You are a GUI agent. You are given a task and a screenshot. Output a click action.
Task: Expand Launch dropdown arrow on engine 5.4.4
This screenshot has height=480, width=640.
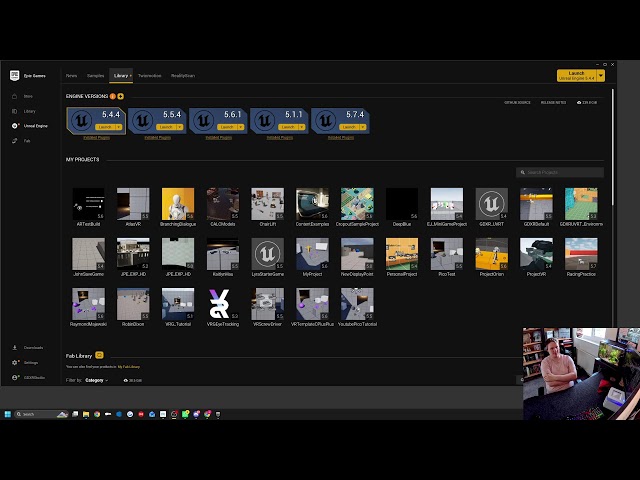(119, 127)
